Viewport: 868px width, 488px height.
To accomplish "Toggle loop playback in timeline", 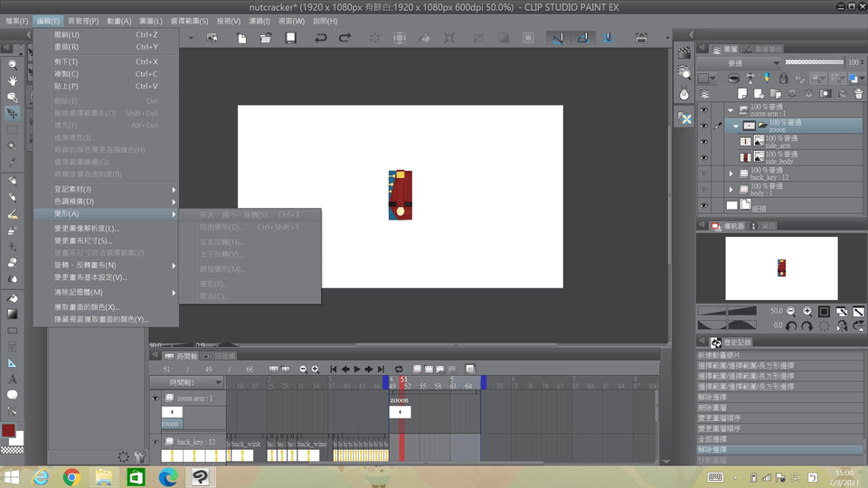I will 398,369.
